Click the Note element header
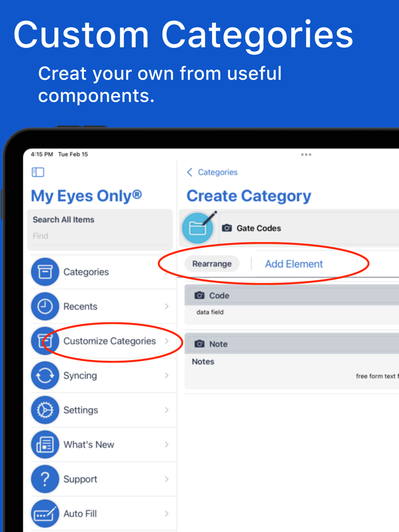This screenshot has width=399, height=532. coord(292,343)
